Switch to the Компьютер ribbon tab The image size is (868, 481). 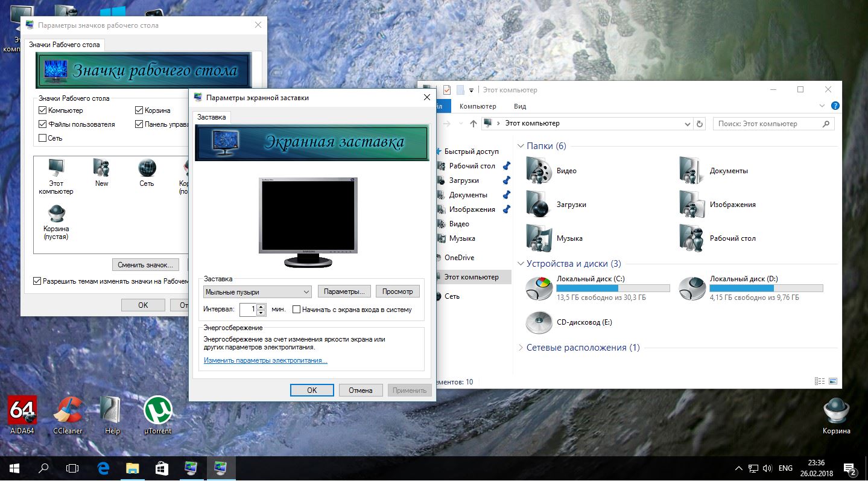(478, 106)
